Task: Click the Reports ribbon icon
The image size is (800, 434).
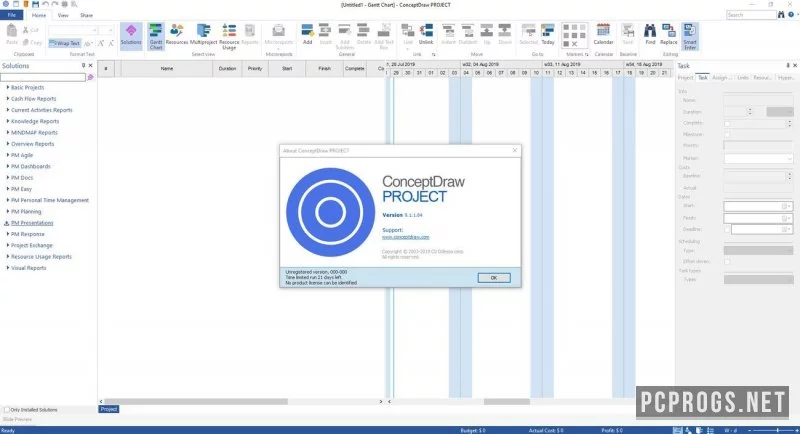Action: (x=249, y=35)
